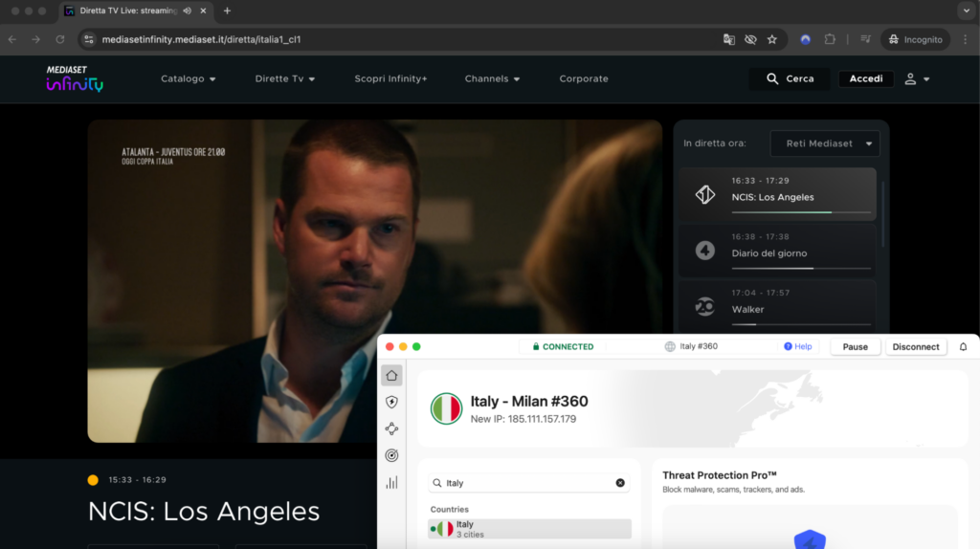Viewport: 980px width, 549px height.
Task: Mute the tab via speaker icon
Action: coord(188,11)
